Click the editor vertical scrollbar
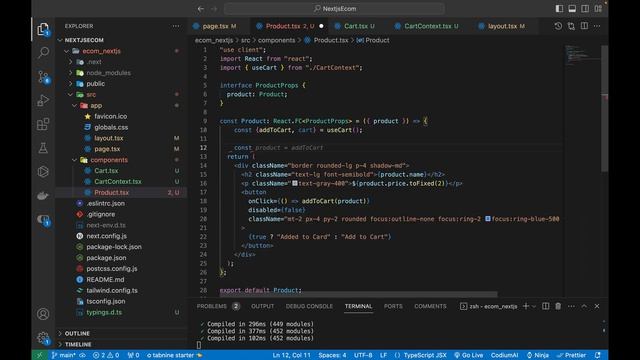640x360 pixels. [604, 108]
